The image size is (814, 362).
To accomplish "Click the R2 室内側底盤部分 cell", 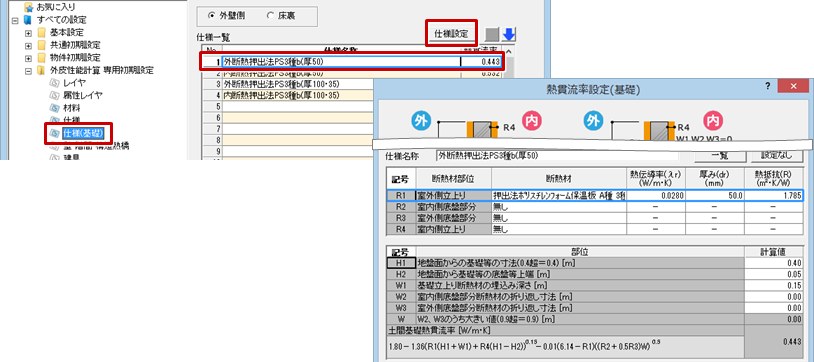I will point(453,206).
